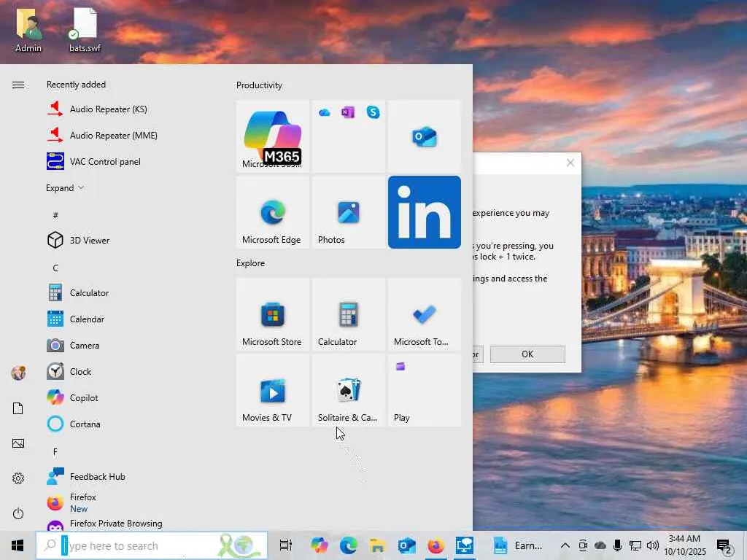747x560 pixels.
Task: Open the Photos tile
Action: click(x=348, y=212)
